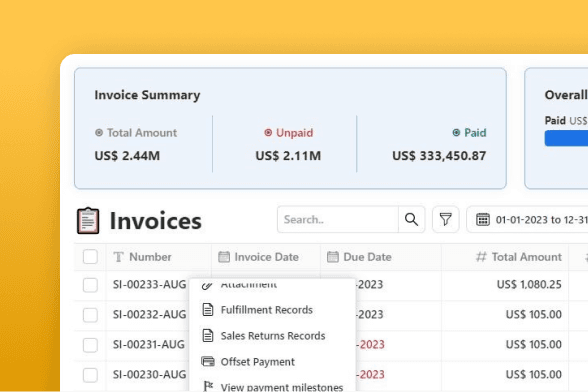
Task: Click the blue Paid progress bar
Action: click(566, 138)
